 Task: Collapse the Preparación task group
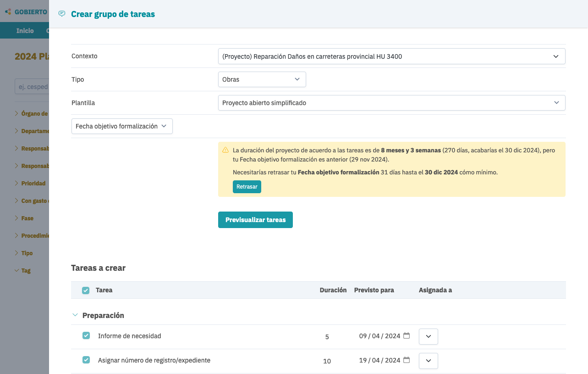(75, 315)
